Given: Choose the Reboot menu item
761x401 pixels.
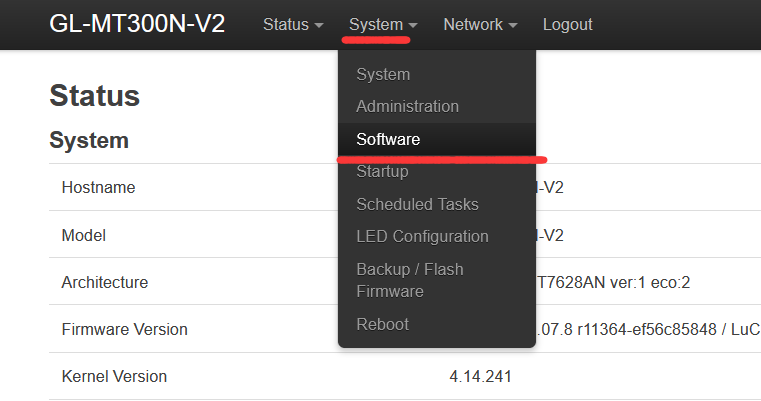Looking at the screenshot, I should (x=382, y=324).
